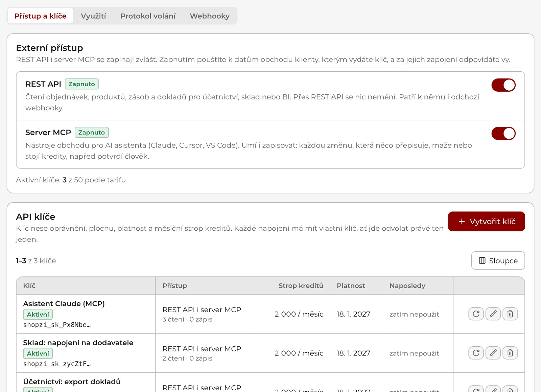Edit the Sklad: napojení na dodavatele key
This screenshot has height=392, width=541.
click(x=493, y=353)
